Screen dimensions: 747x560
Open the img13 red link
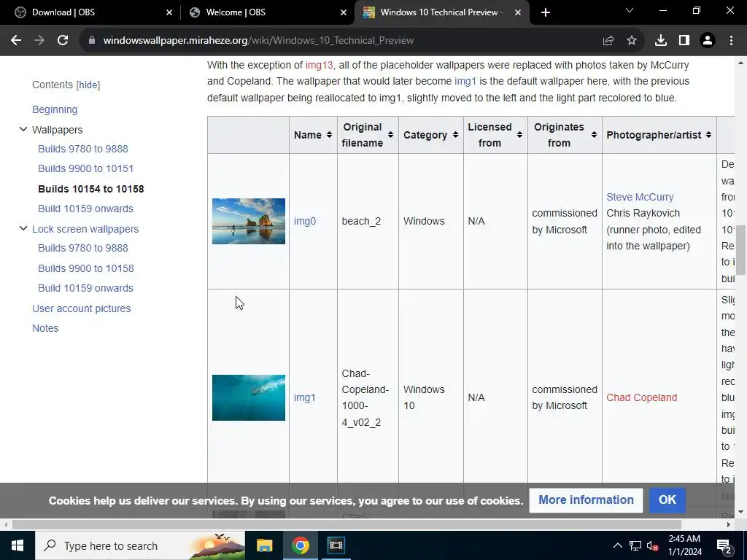click(320, 65)
